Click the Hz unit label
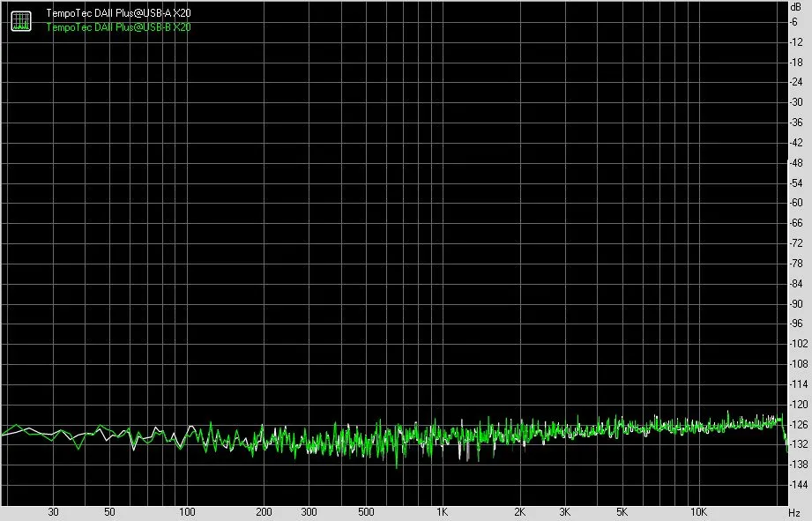Image resolution: width=812 pixels, height=521 pixels. click(x=795, y=513)
